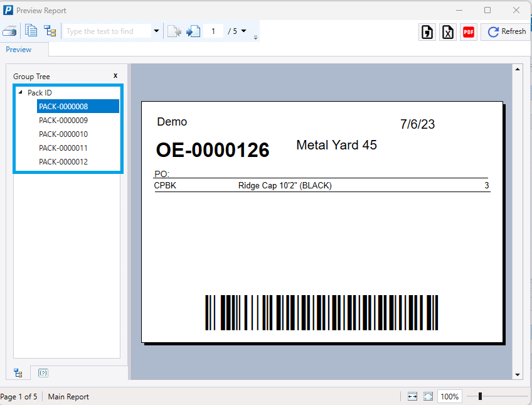Select PACK-0000010 in the group tree
Image resolution: width=532 pixels, height=405 pixels.
point(63,134)
